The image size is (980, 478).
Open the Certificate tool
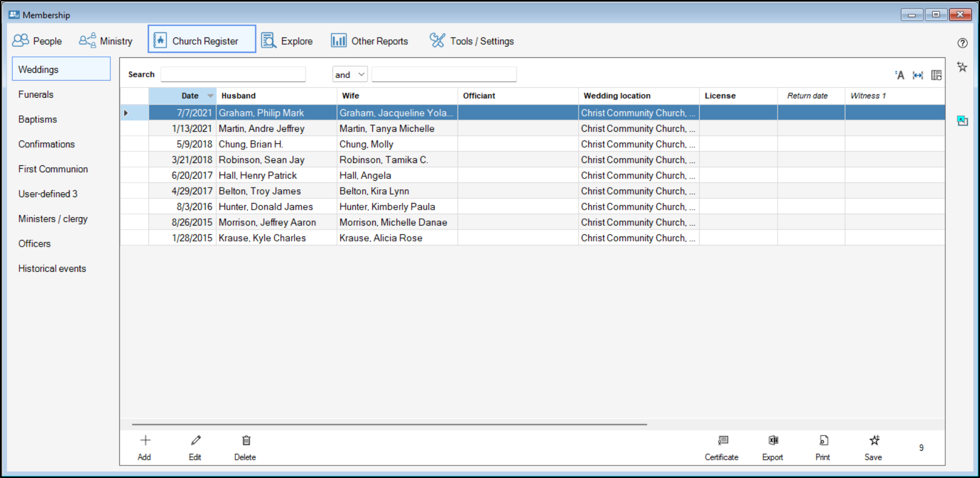tap(722, 440)
